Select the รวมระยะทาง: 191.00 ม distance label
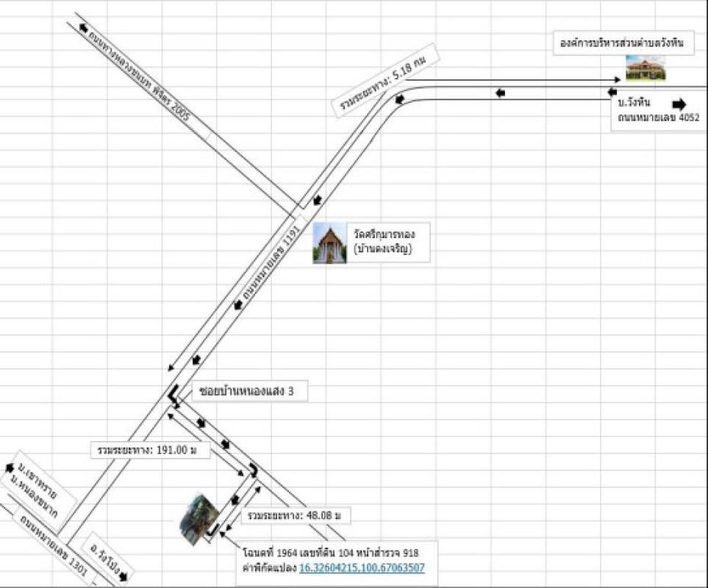The width and height of the screenshot is (708, 588). (x=147, y=449)
